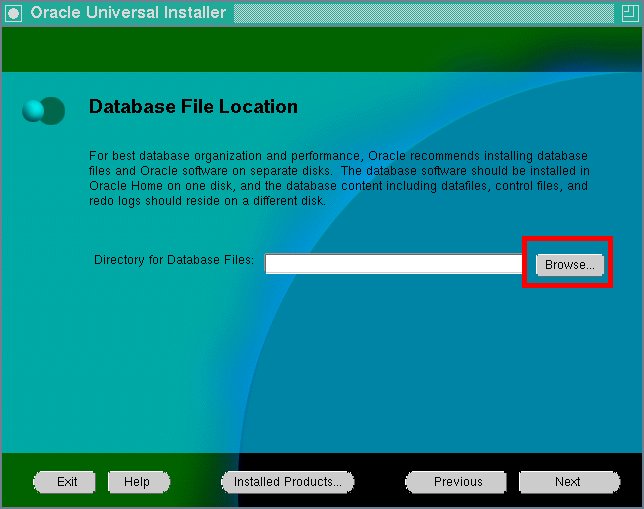
Task: Click the Database File Location heading
Action: (x=193, y=106)
